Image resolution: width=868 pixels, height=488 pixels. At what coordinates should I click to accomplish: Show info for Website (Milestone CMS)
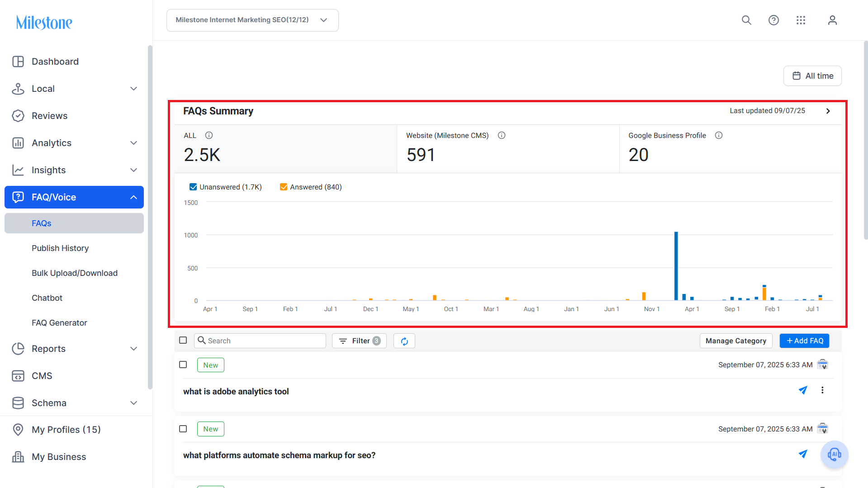502,135
